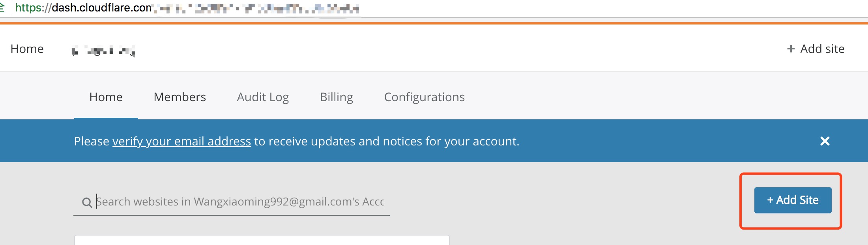Image resolution: width=868 pixels, height=245 pixels.
Task: Click the Home link in top header
Action: pyautogui.click(x=27, y=49)
